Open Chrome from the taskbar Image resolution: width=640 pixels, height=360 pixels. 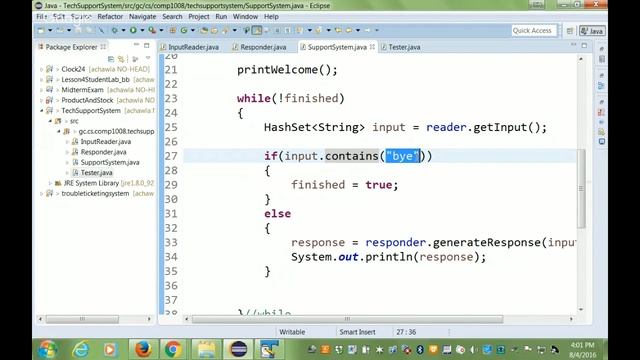pyautogui.click(x=173, y=349)
